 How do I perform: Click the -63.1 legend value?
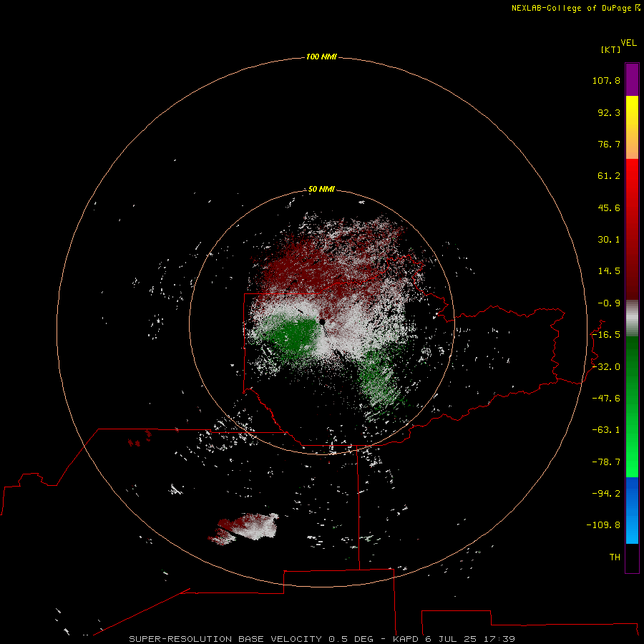point(606,430)
